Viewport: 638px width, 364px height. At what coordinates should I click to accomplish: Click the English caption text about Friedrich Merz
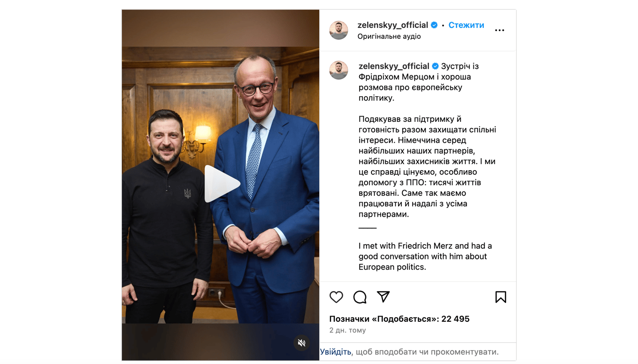[425, 256]
